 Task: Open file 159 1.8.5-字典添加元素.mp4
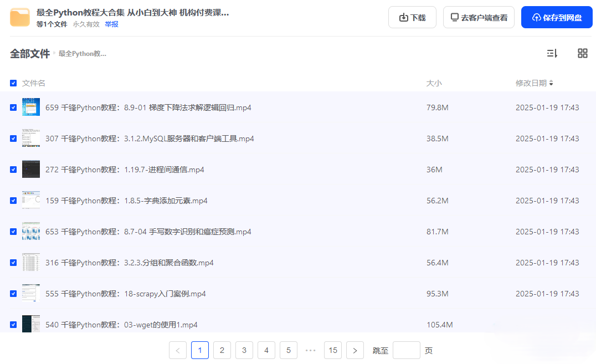[x=127, y=201]
